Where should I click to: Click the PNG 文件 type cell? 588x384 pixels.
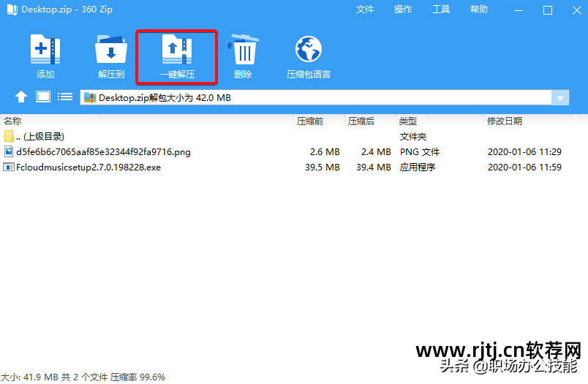click(420, 152)
